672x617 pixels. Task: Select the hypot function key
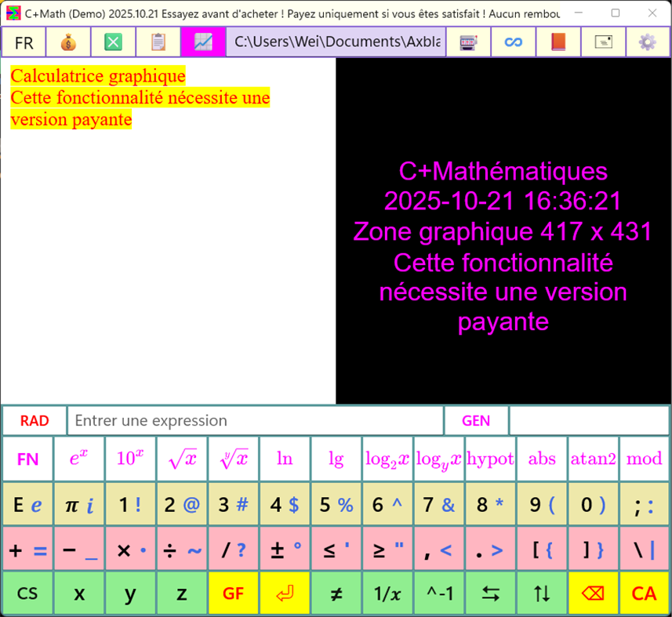490,459
